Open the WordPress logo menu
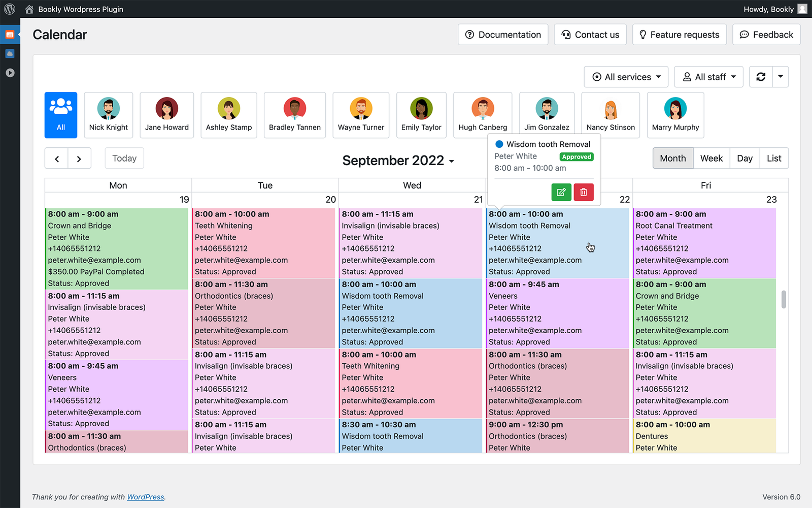812x508 pixels. click(x=10, y=9)
